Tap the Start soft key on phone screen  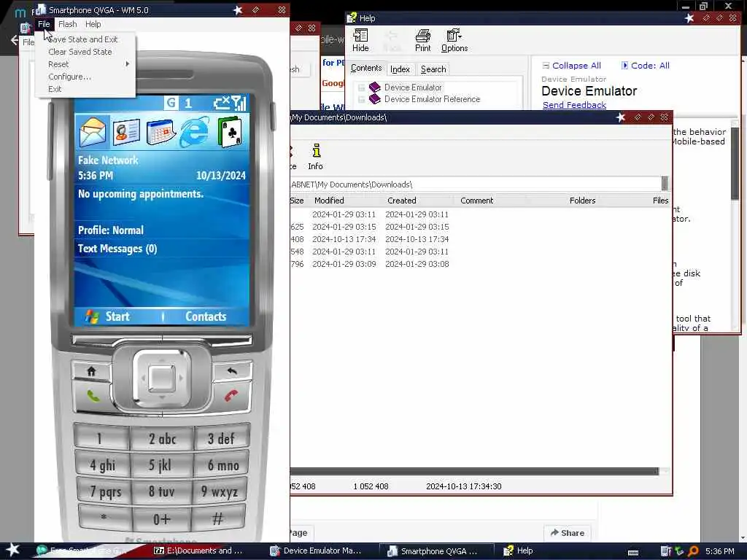(x=108, y=316)
